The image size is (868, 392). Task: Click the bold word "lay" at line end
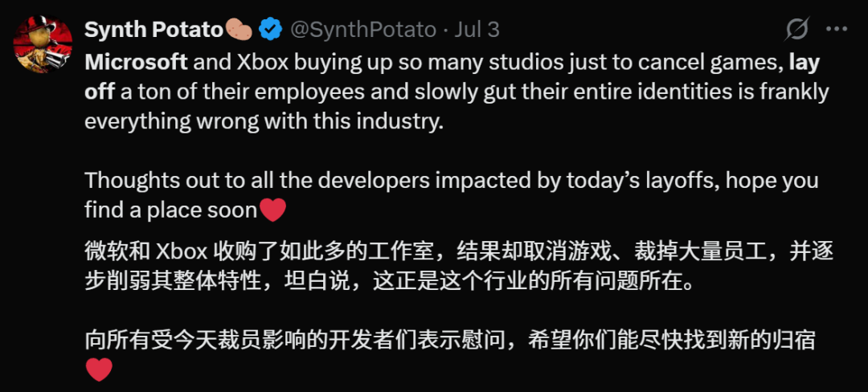point(805,63)
